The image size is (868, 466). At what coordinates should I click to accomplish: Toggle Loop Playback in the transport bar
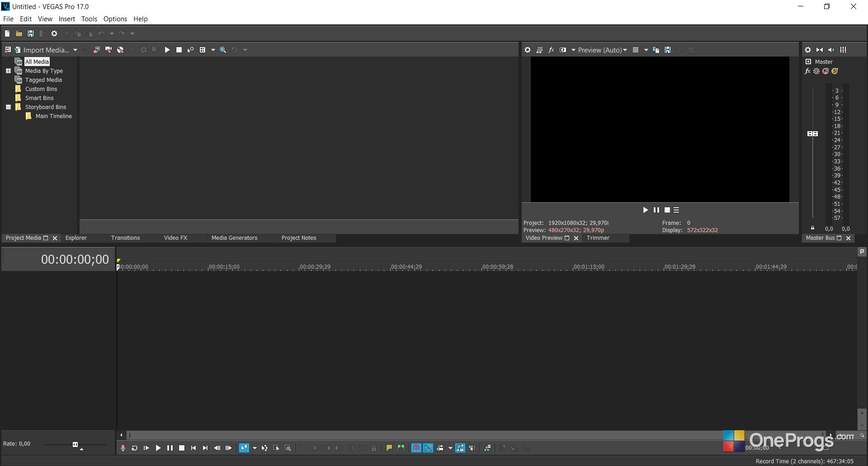click(x=135, y=448)
